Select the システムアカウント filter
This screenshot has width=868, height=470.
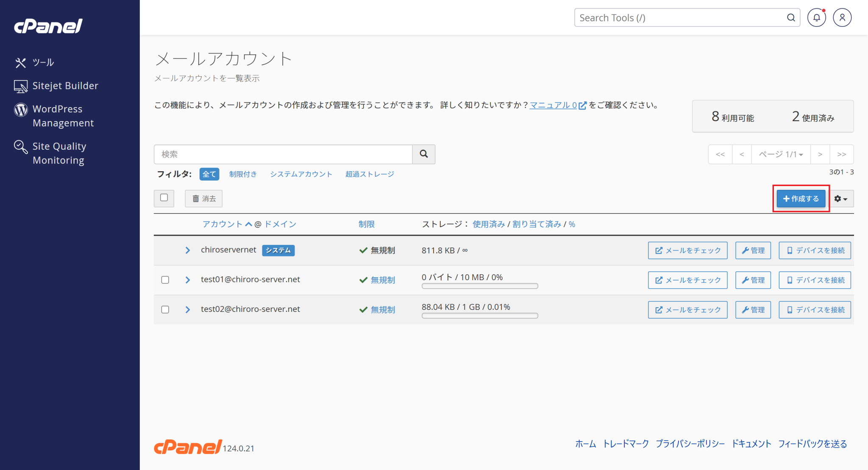301,174
